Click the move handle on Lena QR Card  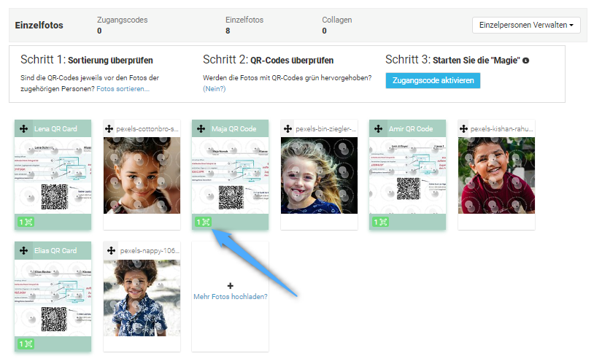(x=23, y=129)
